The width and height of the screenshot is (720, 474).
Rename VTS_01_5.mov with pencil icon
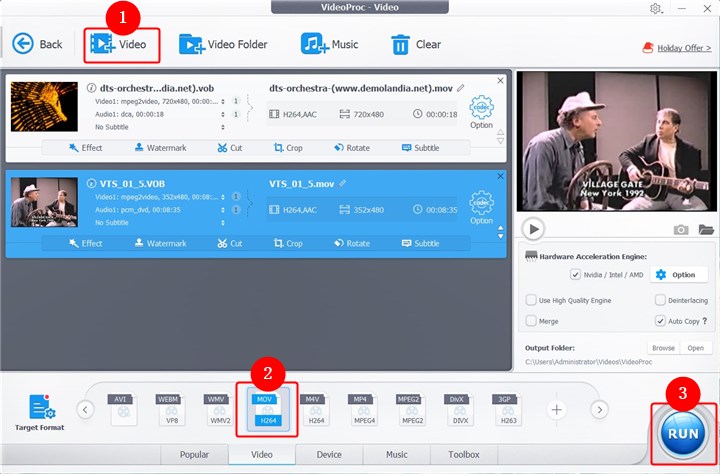point(342,183)
